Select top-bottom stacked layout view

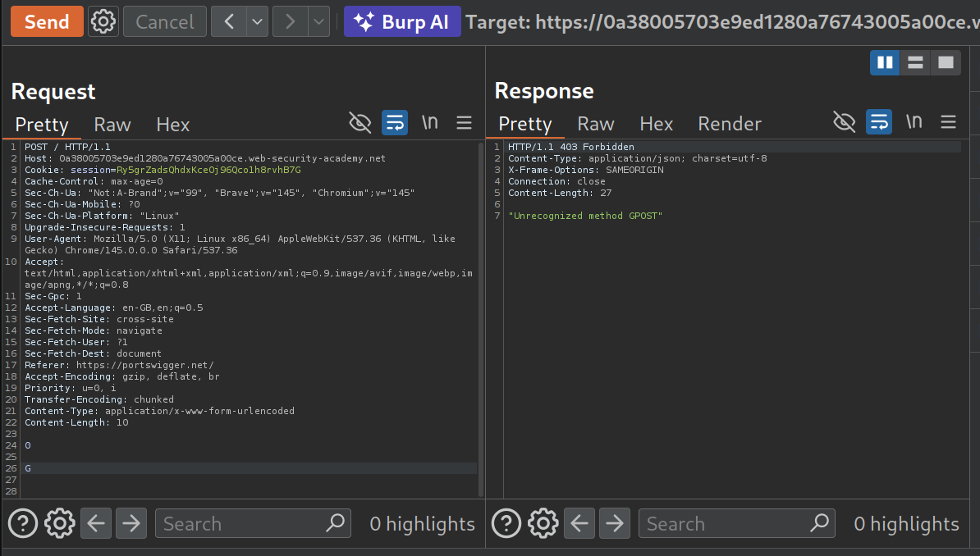pos(915,62)
